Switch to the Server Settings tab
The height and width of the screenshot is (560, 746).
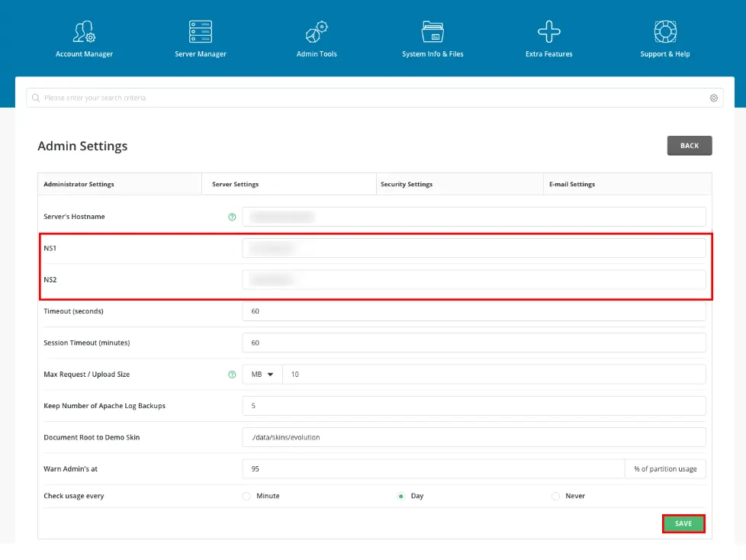pos(235,185)
